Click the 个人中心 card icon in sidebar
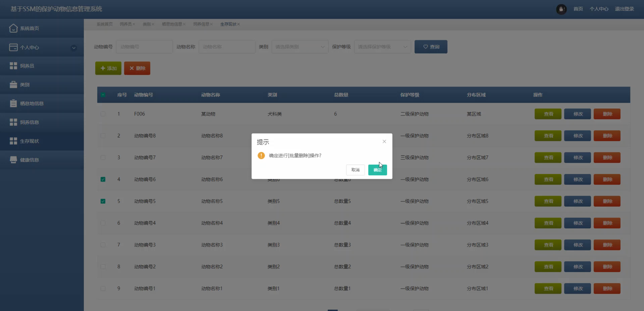 tap(13, 47)
